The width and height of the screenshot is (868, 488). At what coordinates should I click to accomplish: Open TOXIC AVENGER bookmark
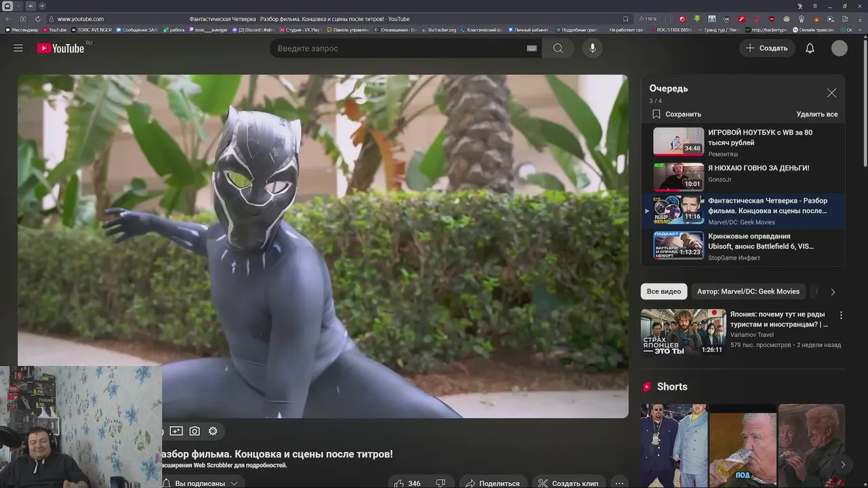tap(91, 30)
